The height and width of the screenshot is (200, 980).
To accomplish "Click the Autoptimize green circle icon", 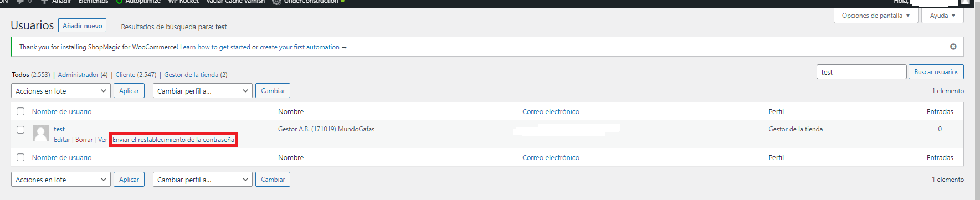I will pos(119,2).
